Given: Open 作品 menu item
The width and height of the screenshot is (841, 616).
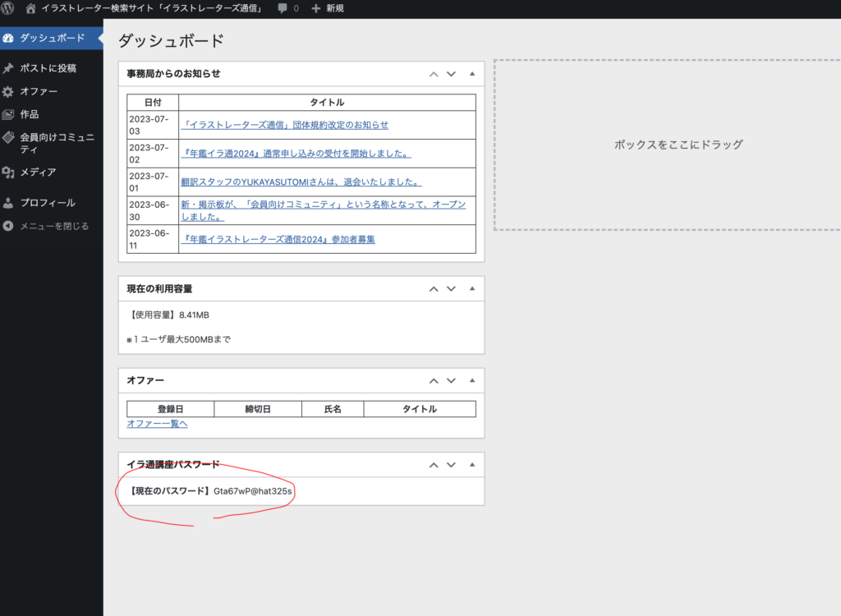Looking at the screenshot, I should [x=52, y=114].
